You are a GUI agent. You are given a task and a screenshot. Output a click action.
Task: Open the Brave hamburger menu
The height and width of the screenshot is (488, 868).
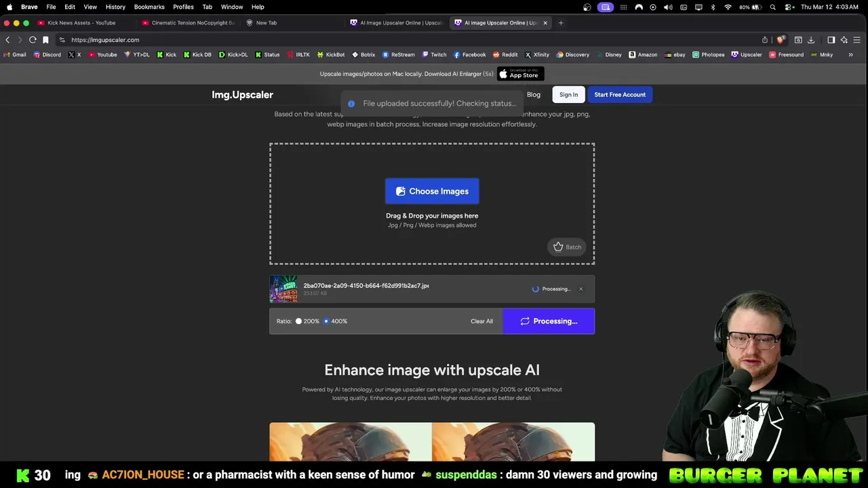(x=857, y=39)
